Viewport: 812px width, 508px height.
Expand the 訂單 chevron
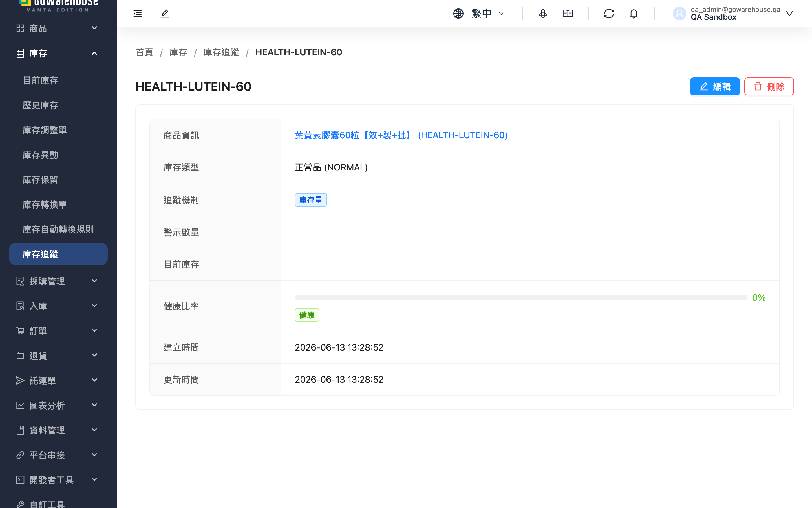tap(95, 330)
